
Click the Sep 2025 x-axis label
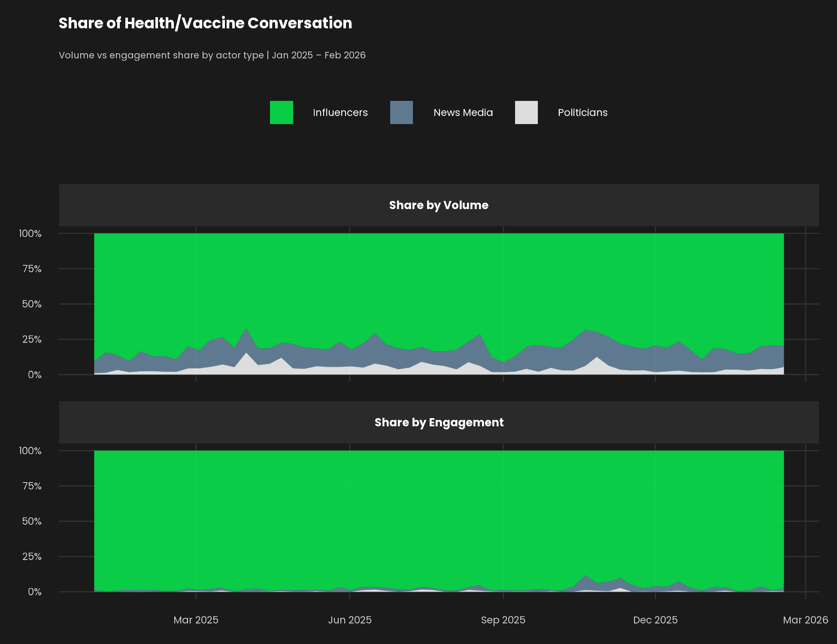click(503, 620)
